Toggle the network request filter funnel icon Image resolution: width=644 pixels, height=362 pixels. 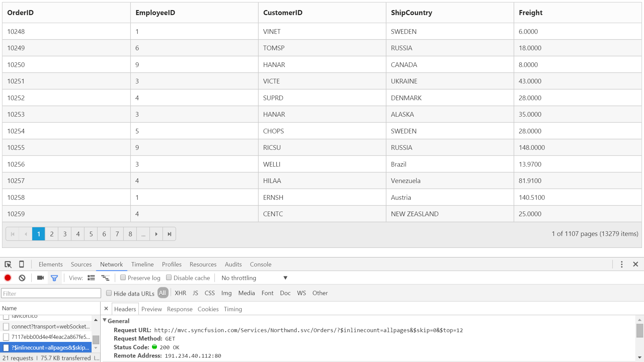54,278
